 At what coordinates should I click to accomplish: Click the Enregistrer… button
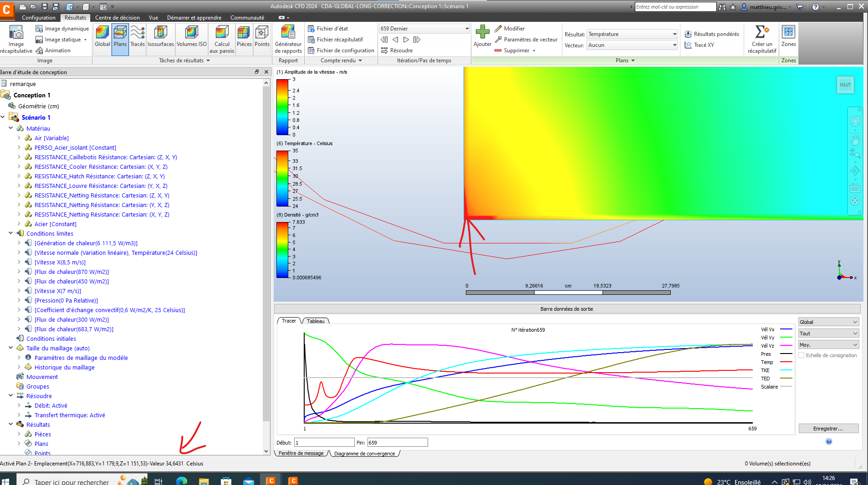click(x=828, y=429)
